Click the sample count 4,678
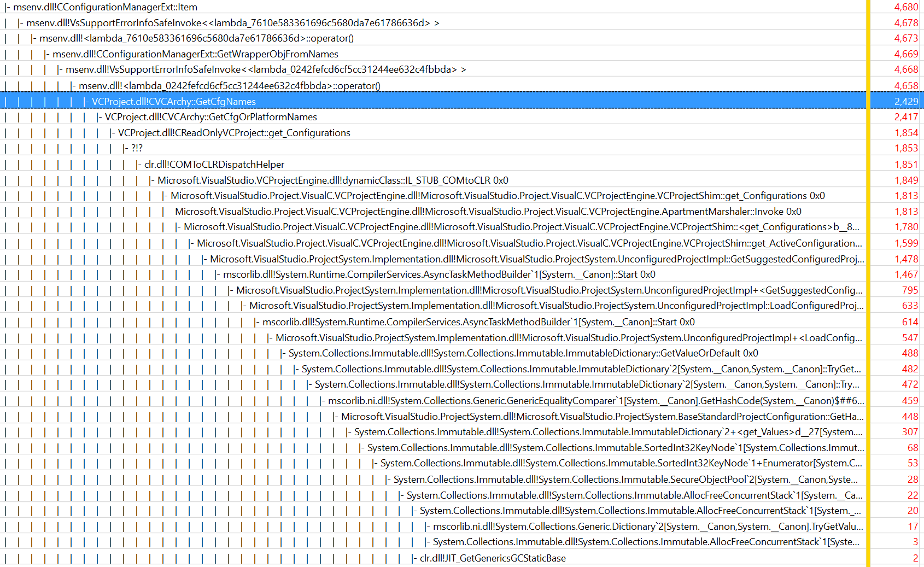 point(906,23)
